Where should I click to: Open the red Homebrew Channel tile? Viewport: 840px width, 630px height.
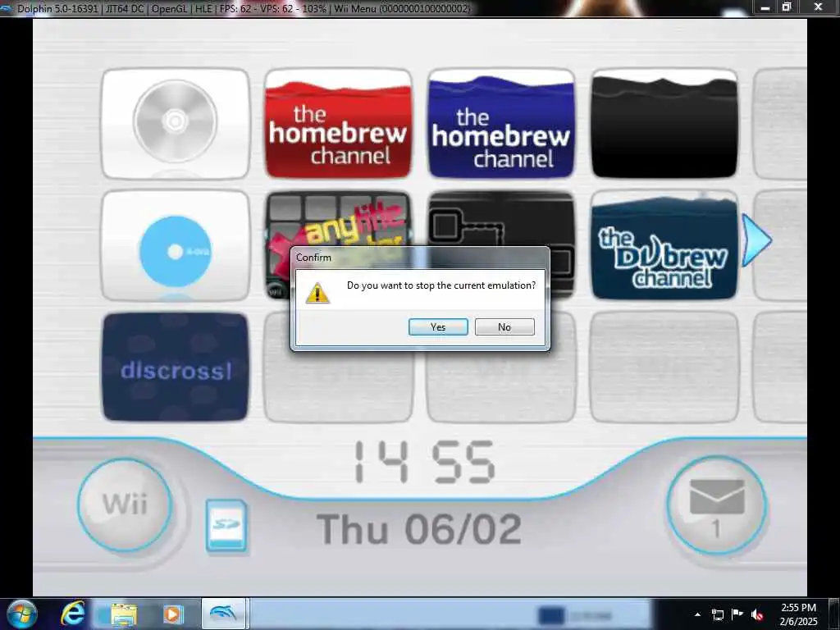[338, 123]
